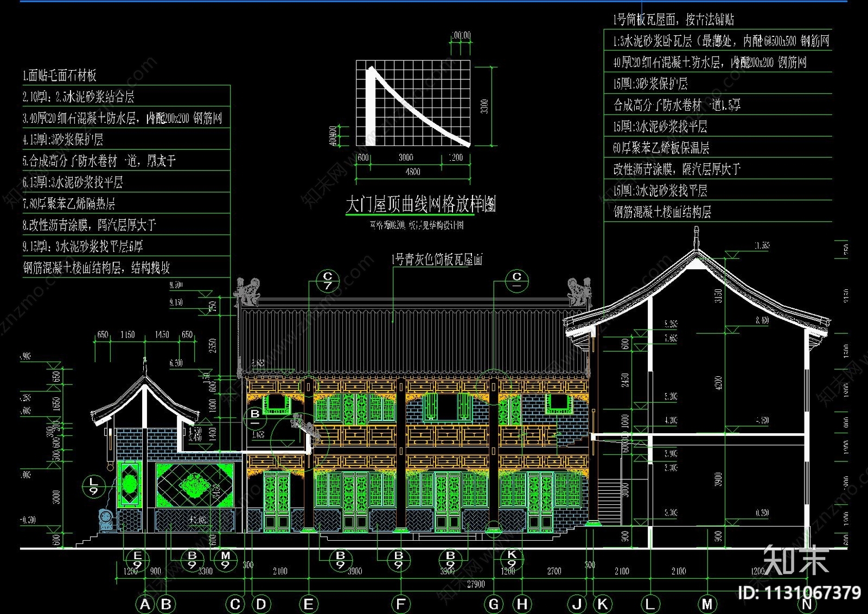
Task: Select bottom grid axis bubble F
Action: click(x=401, y=604)
